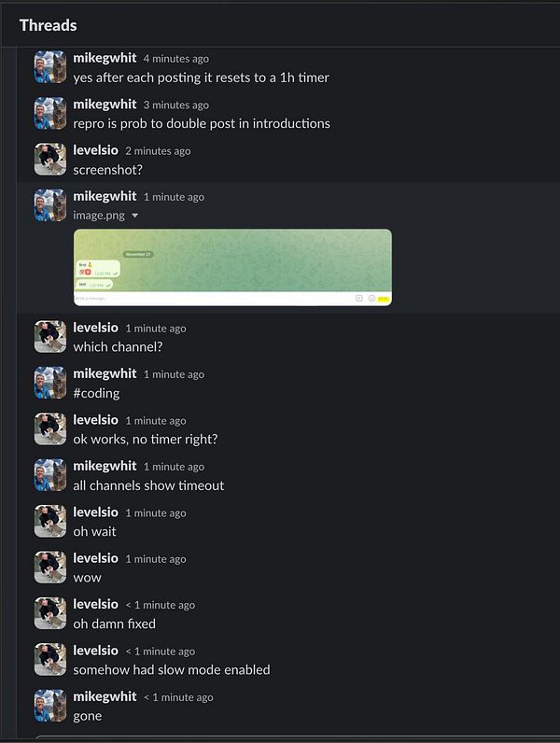This screenshot has height=743, width=560.
Task: Click the "< 1 minute ago" timestamp above "oh damn fixed"
Action: click(161, 605)
